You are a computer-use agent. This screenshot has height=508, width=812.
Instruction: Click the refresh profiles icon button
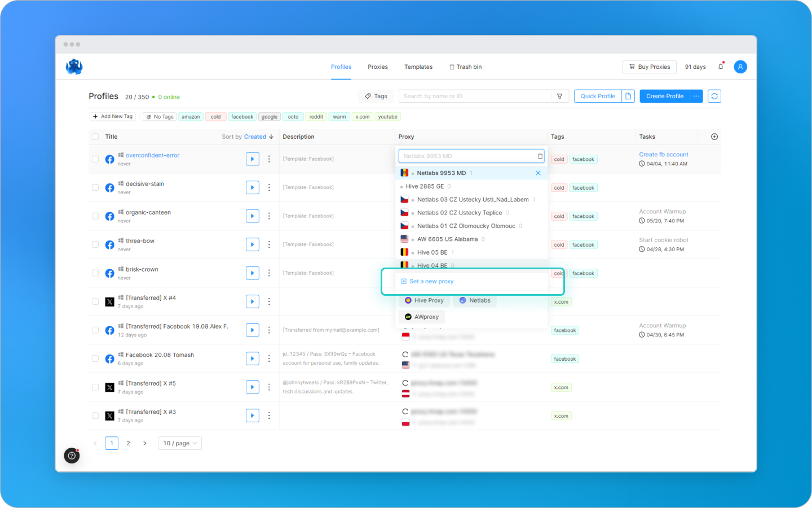coord(714,97)
